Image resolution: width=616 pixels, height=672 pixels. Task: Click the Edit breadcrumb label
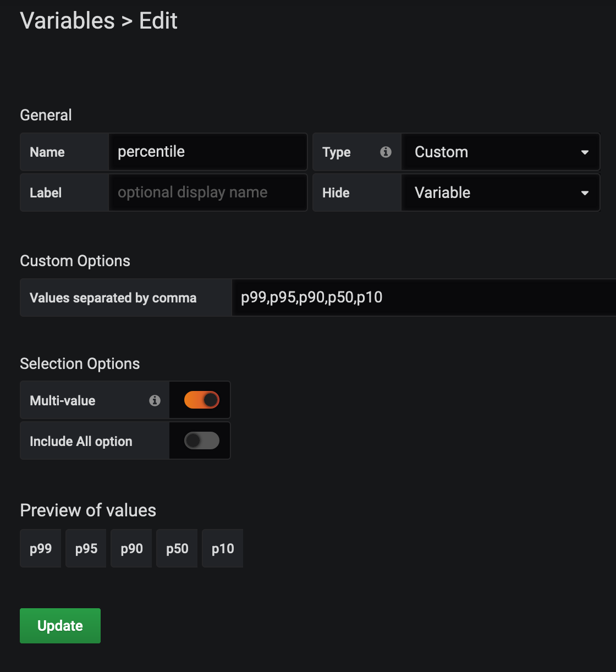point(159,20)
